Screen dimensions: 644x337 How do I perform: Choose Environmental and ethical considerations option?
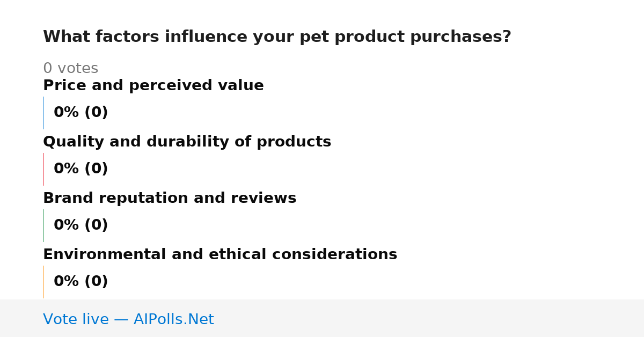(220, 255)
